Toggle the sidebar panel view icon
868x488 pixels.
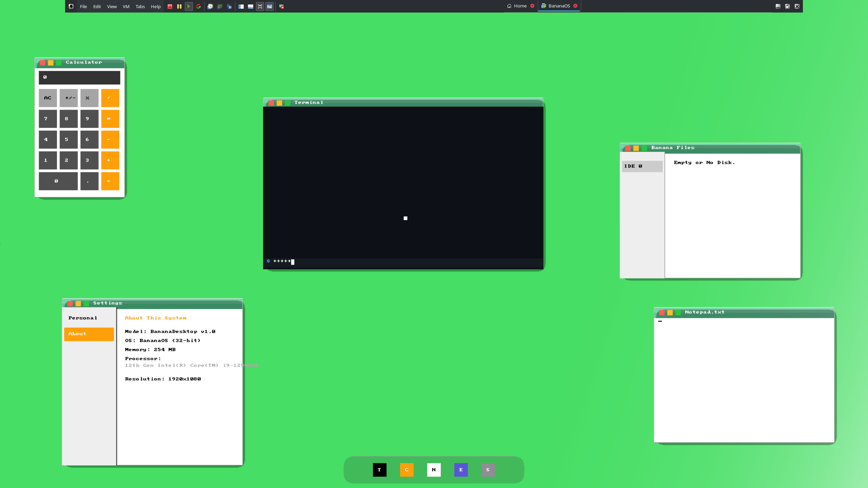241,6
